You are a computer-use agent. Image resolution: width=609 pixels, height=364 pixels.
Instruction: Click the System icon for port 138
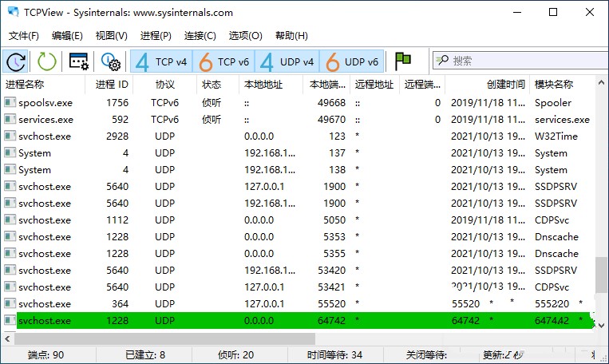click(10, 169)
